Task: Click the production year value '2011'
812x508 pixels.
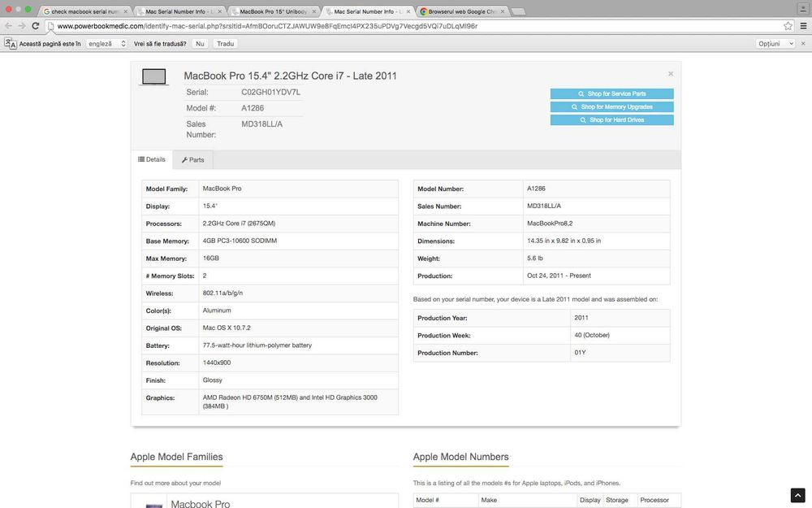Action: pos(581,318)
